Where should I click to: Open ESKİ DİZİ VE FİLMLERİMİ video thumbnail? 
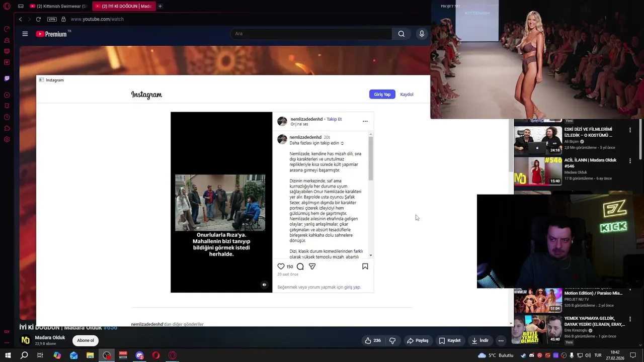538,140
